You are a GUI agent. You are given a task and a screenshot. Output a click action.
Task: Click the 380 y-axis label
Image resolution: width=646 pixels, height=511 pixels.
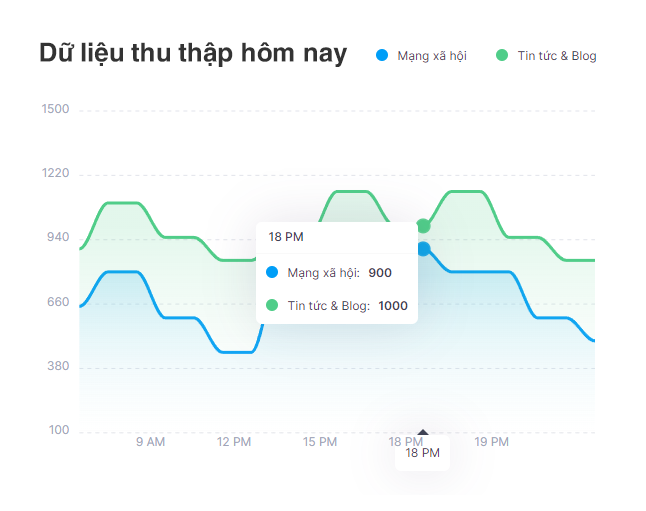click(57, 367)
